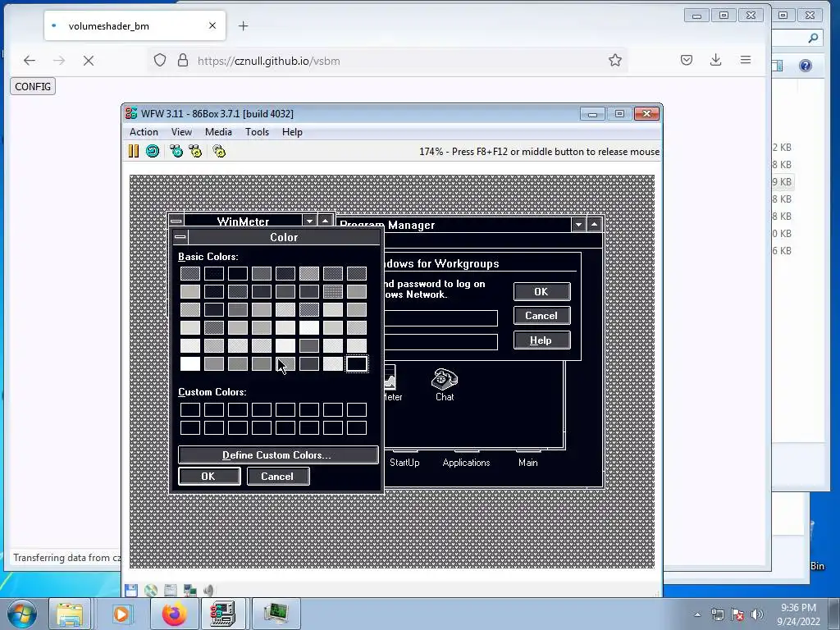Click the floppy disk status bar icon
Screen dimensions: 840x630
(x=130, y=591)
